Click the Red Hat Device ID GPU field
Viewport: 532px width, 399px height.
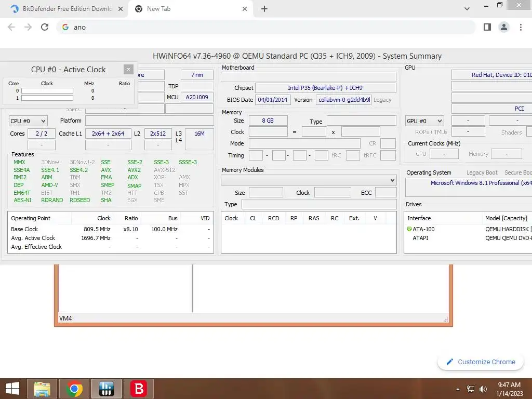coord(491,75)
